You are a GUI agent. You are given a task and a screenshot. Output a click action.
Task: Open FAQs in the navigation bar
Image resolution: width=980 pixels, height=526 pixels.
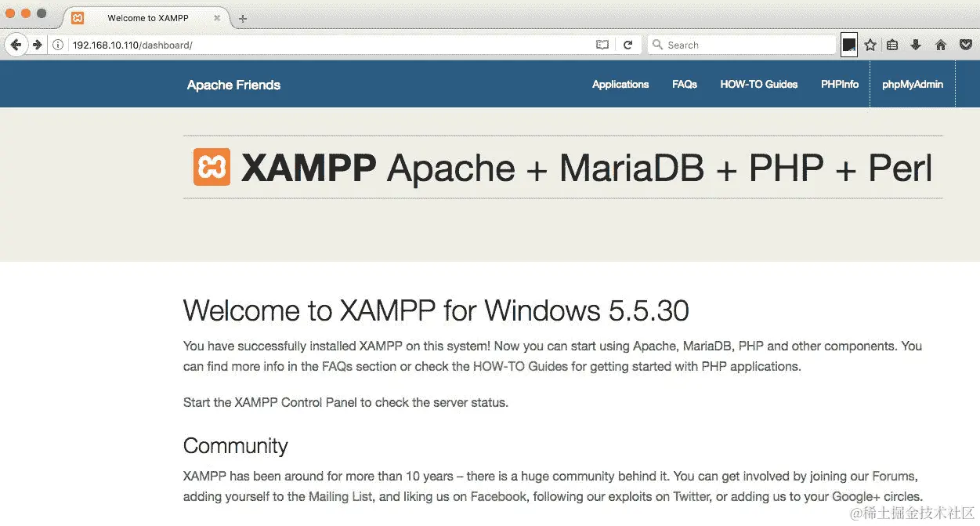coord(685,84)
